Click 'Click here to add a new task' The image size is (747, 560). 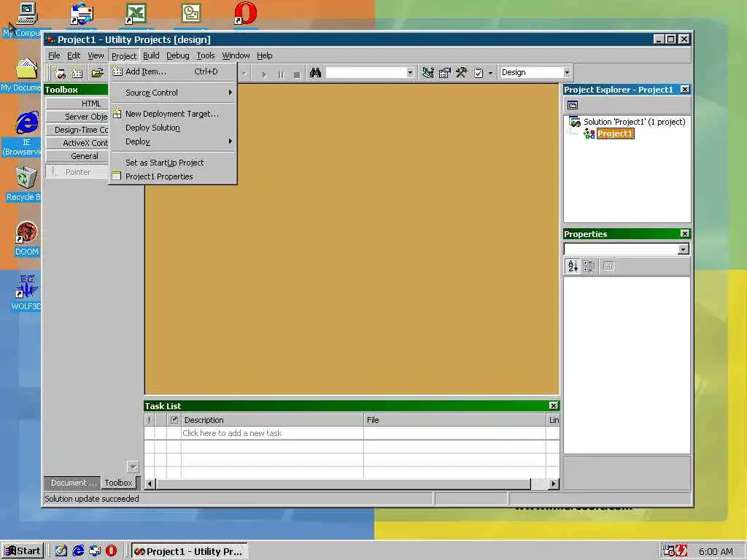coord(232,433)
